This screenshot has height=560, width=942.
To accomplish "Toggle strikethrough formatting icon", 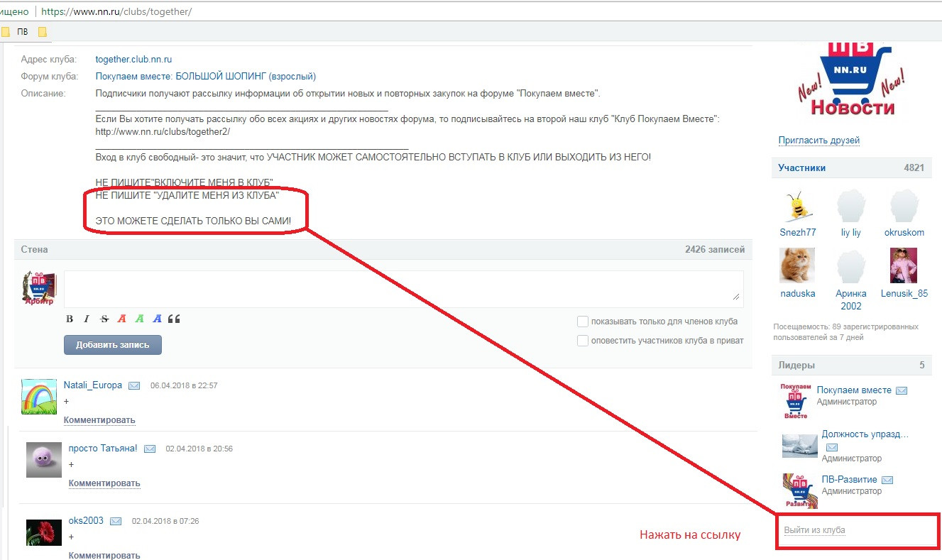I will pyautogui.click(x=104, y=319).
